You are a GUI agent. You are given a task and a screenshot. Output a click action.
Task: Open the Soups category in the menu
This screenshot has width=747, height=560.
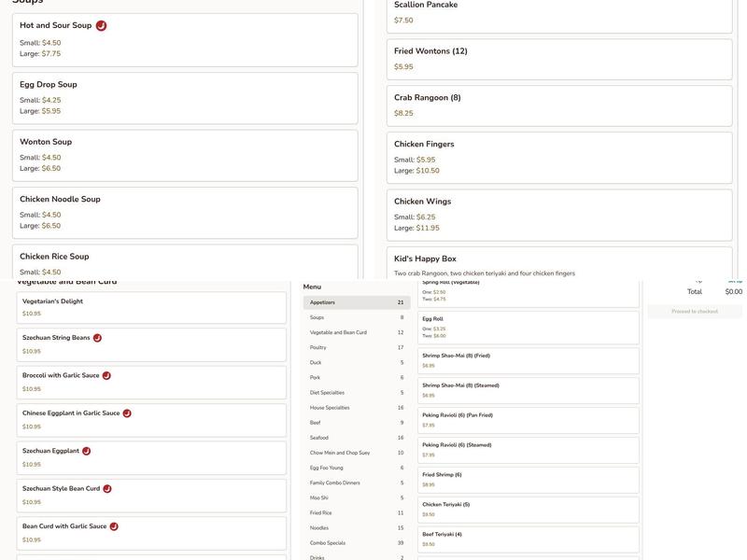357,317
